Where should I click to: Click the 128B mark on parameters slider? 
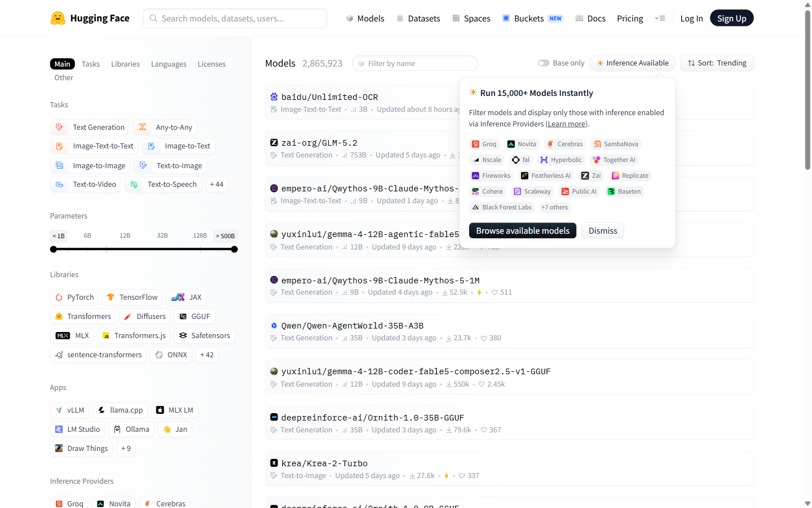tap(200, 236)
